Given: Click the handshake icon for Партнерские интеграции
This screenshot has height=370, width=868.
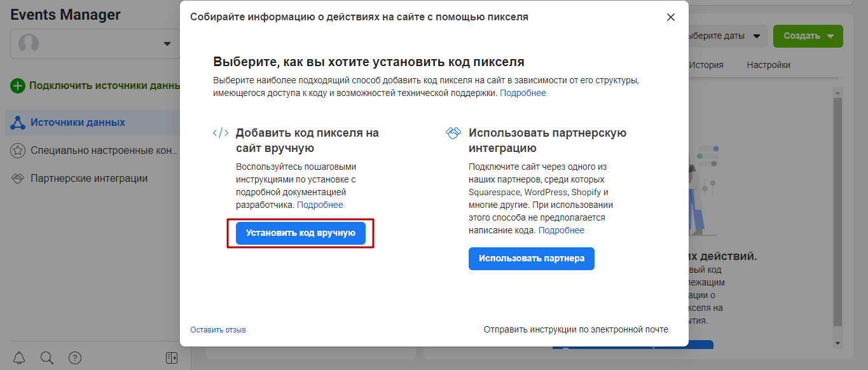Looking at the screenshot, I should [18, 179].
